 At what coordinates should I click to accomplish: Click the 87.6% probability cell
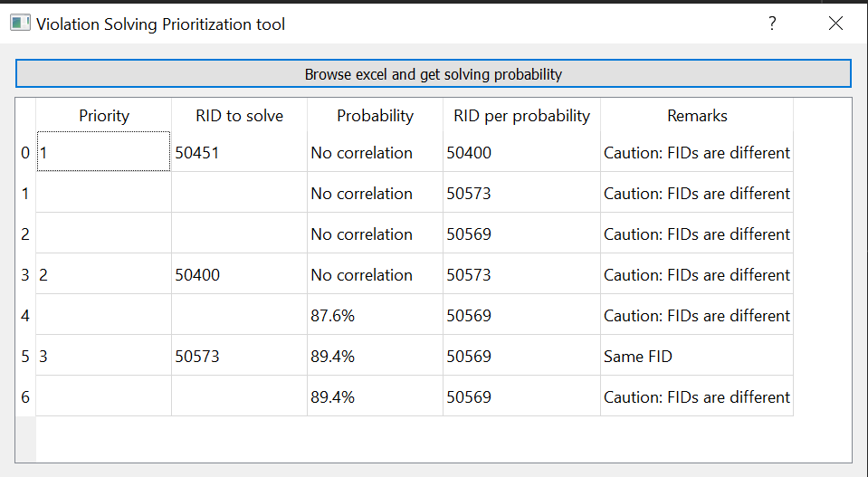point(375,315)
